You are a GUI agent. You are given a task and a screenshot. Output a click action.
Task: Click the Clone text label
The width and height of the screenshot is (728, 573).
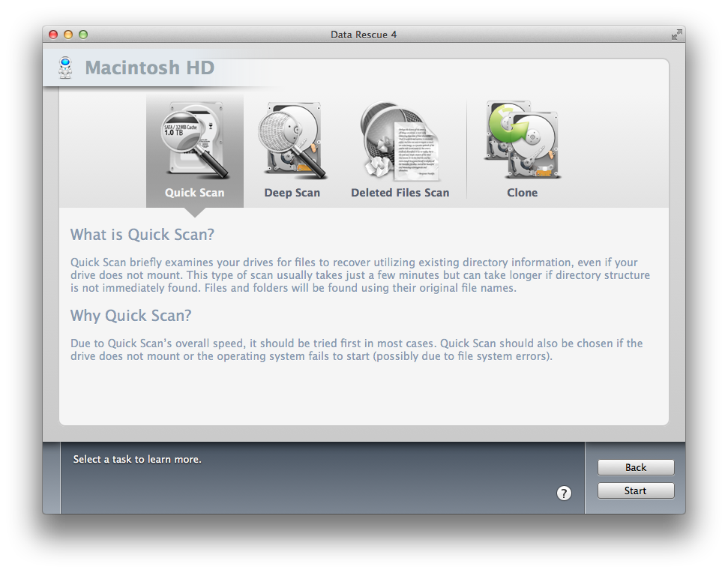tap(523, 193)
